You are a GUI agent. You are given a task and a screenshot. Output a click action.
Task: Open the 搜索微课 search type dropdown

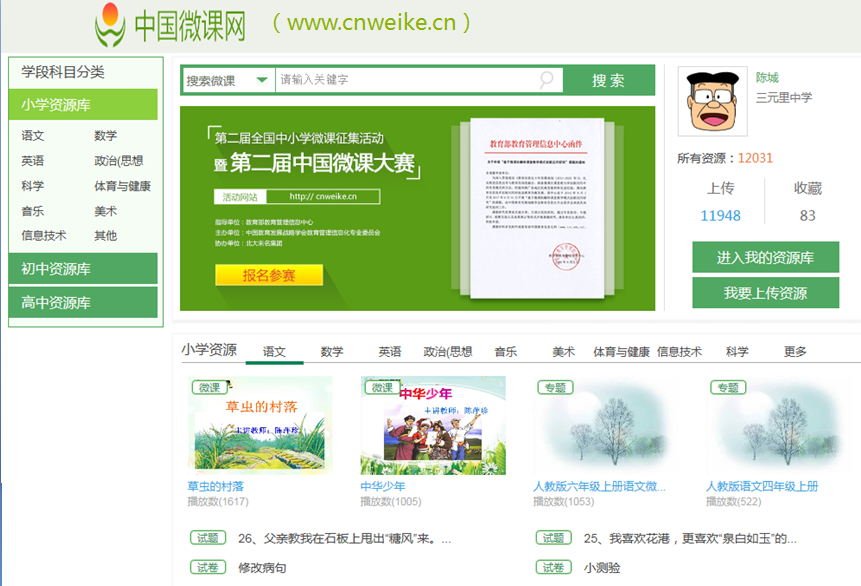coord(227,80)
